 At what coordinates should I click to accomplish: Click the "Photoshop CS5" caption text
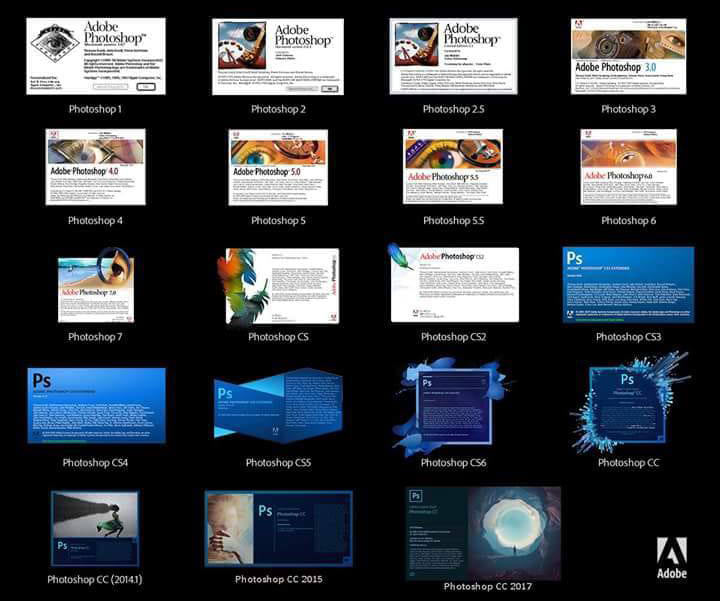(279, 463)
